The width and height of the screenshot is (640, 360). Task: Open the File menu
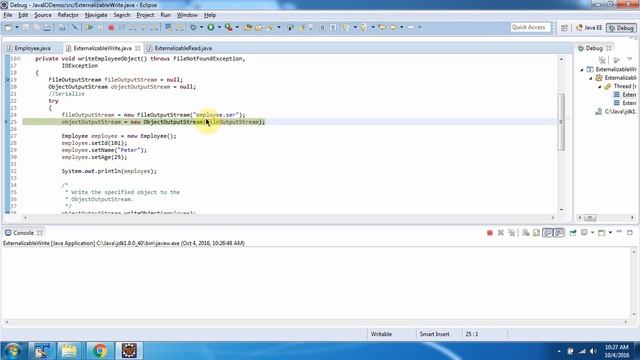(8, 15)
